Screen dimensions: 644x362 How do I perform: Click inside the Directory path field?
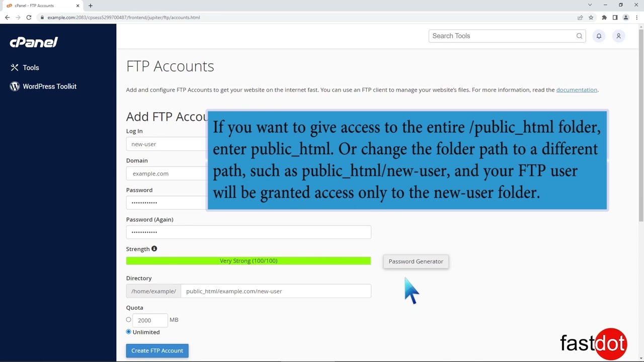point(276,291)
